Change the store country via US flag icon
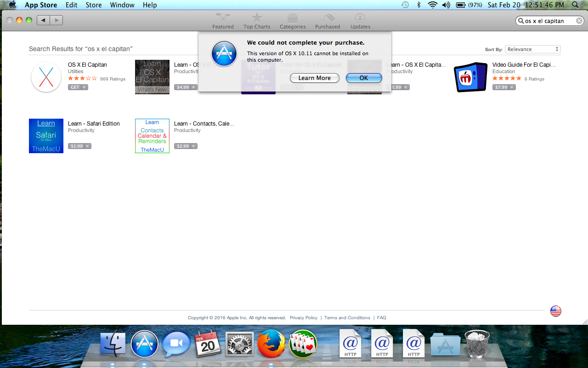 (556, 311)
